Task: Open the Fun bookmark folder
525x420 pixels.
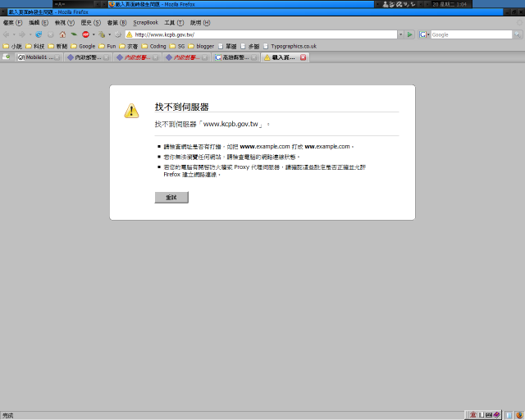Action: [x=107, y=46]
